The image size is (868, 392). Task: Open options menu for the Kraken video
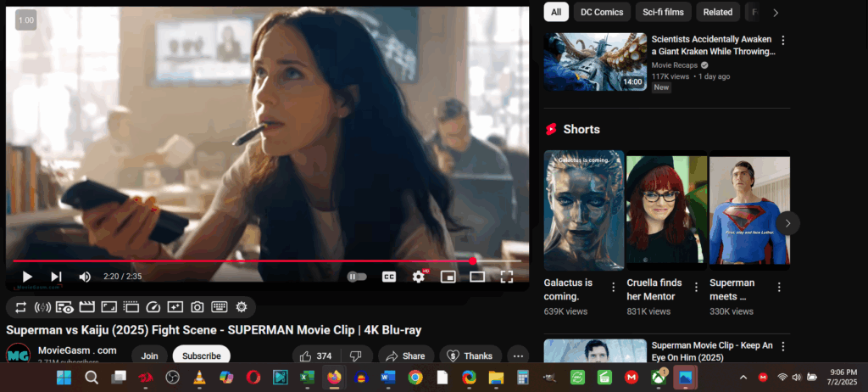tap(782, 40)
